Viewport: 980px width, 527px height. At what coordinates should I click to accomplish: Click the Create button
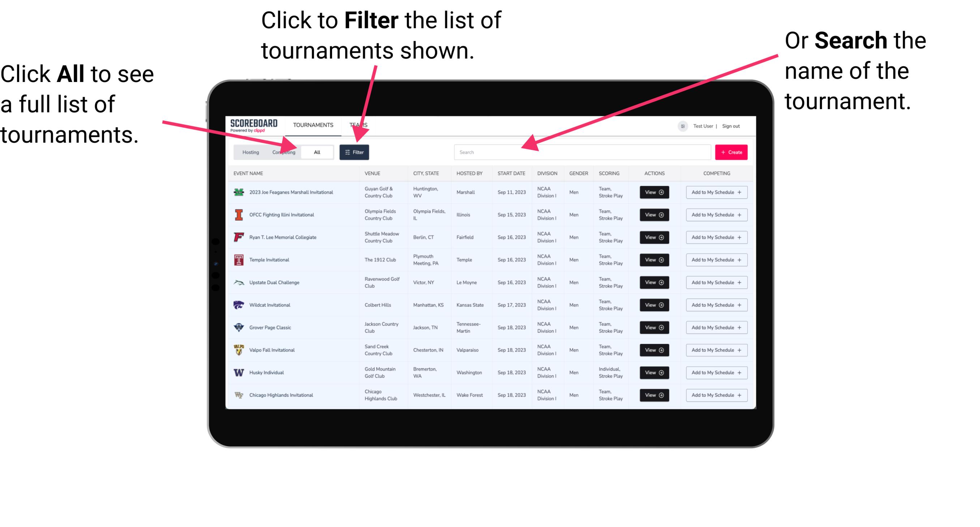click(x=731, y=152)
